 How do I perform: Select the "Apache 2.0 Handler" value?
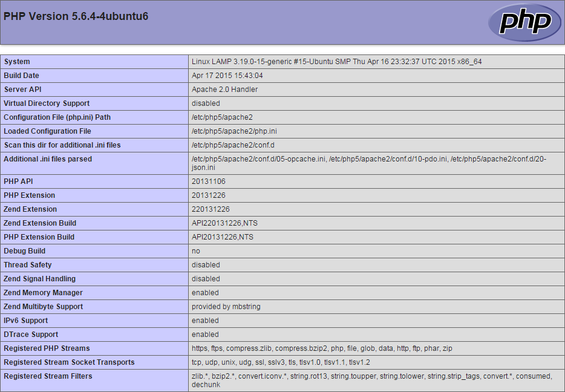click(x=224, y=90)
